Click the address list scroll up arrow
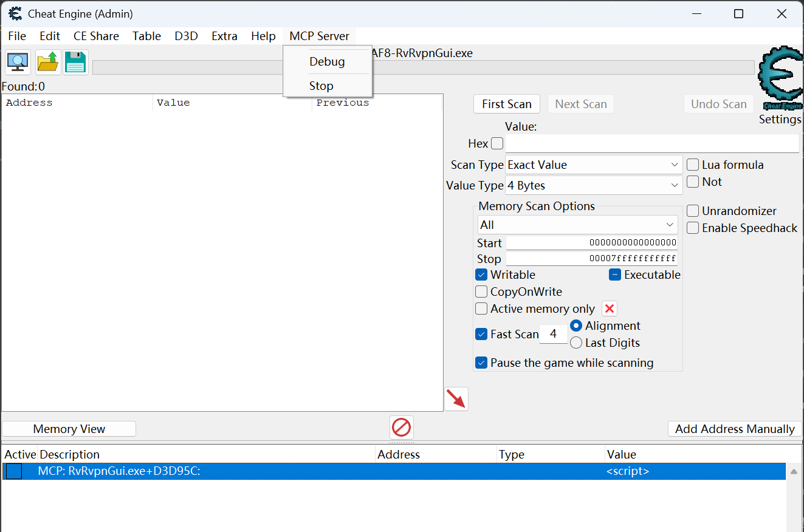 coord(794,471)
